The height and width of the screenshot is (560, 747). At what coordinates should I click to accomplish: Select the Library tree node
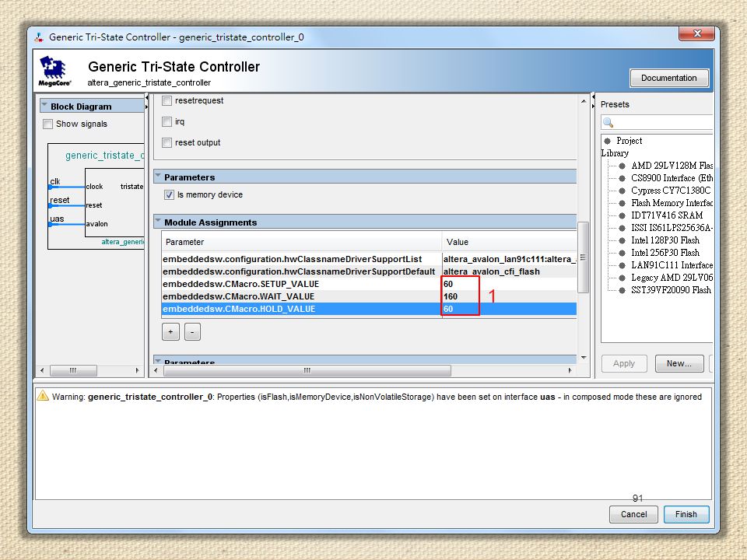click(x=615, y=153)
